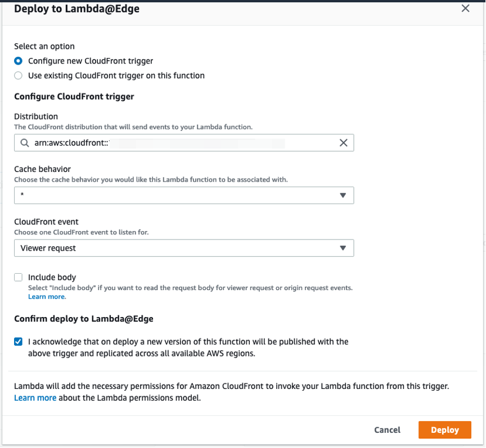The height and width of the screenshot is (448, 486).
Task: Select the asterisk cache behavior value
Action: [21, 195]
